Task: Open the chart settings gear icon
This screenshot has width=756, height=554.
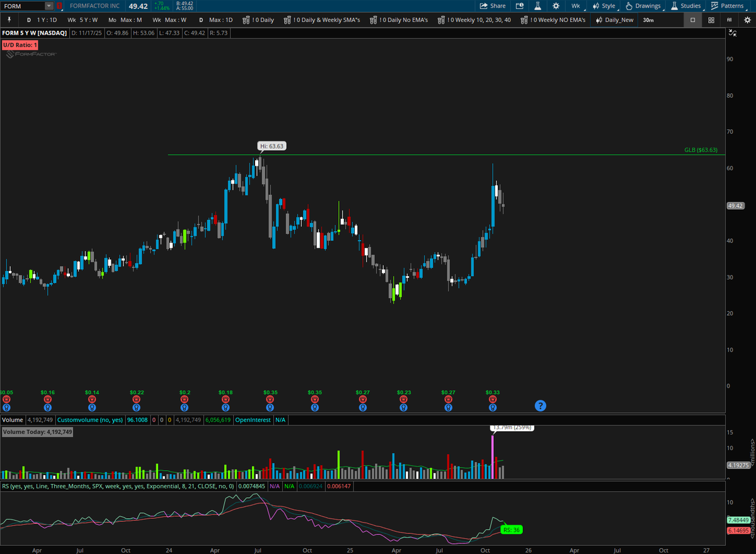Action: 556,6
